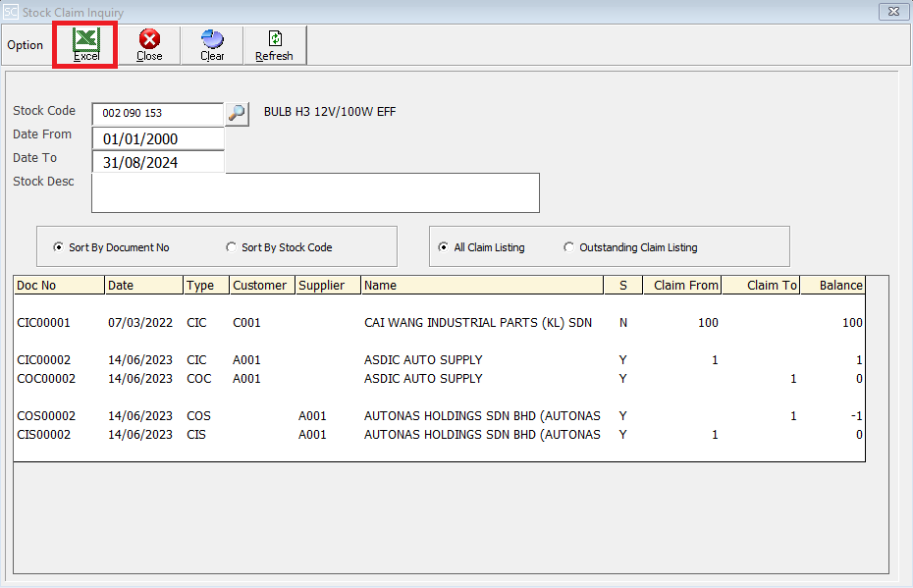Select document row CIC00002
Screen dimensions: 913x588
[440, 360]
